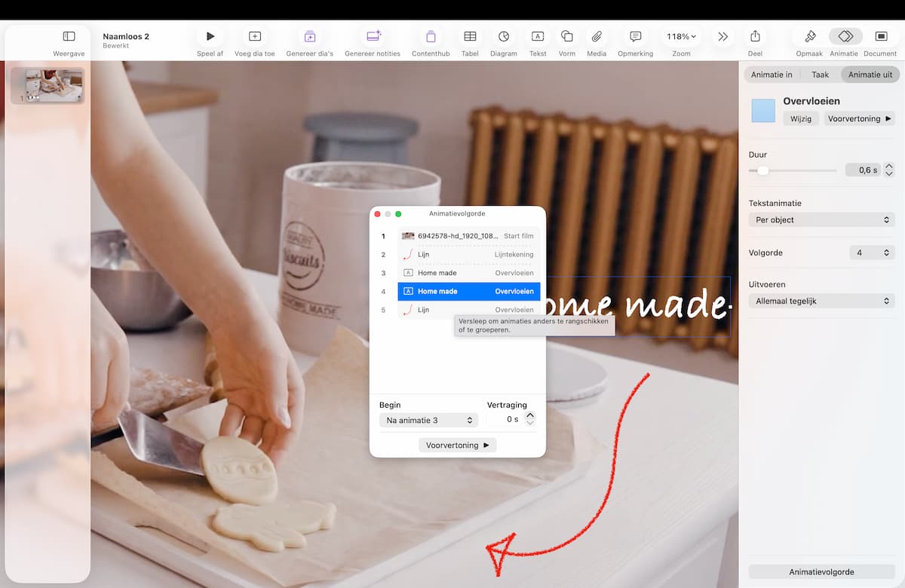Click the text box icon in row 4

[408, 292]
